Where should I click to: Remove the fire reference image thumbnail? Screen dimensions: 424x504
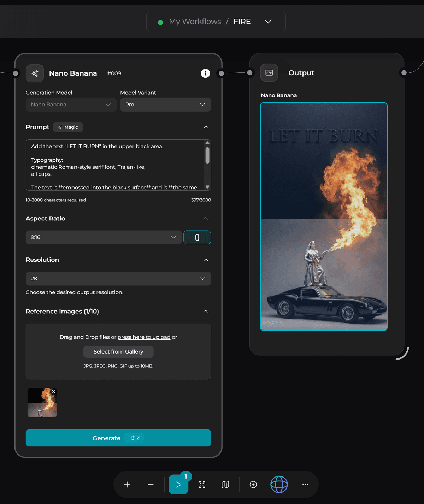coord(53,391)
